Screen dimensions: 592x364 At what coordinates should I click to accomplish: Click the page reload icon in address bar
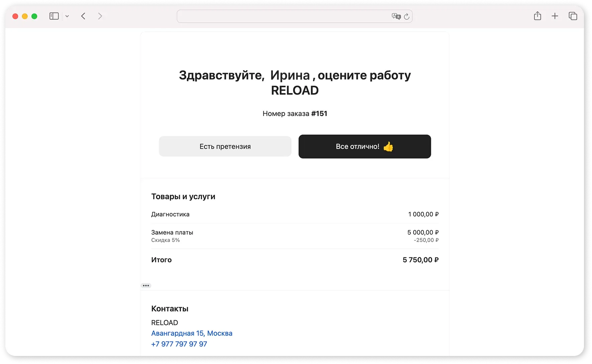[406, 16]
